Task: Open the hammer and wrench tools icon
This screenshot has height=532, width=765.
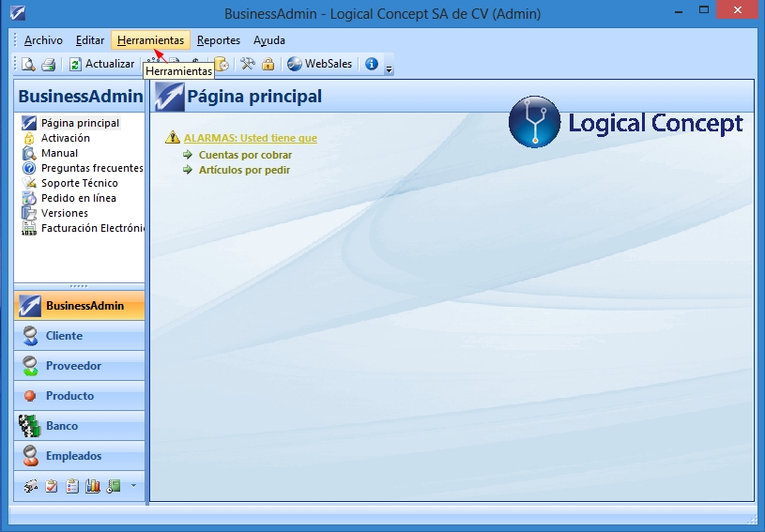Action: [x=248, y=64]
